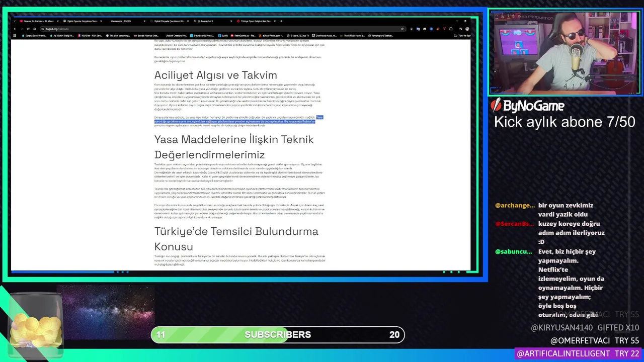The height and width of the screenshot is (362, 644).
Task: Open the Türkiye Oyun Geliştiricileri tab
Action: click(256, 21)
